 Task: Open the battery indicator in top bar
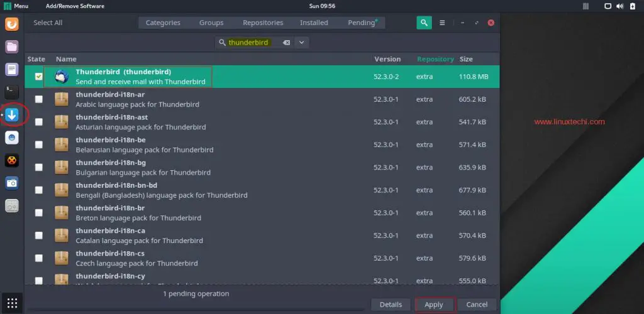633,6
